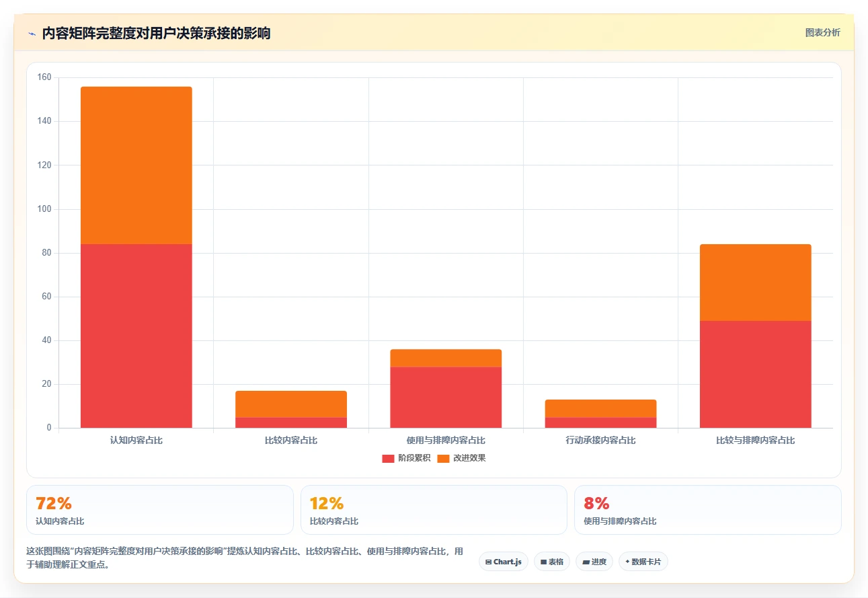Select the 表格 tag pill
Screen dimensions: 868x598
point(552,562)
